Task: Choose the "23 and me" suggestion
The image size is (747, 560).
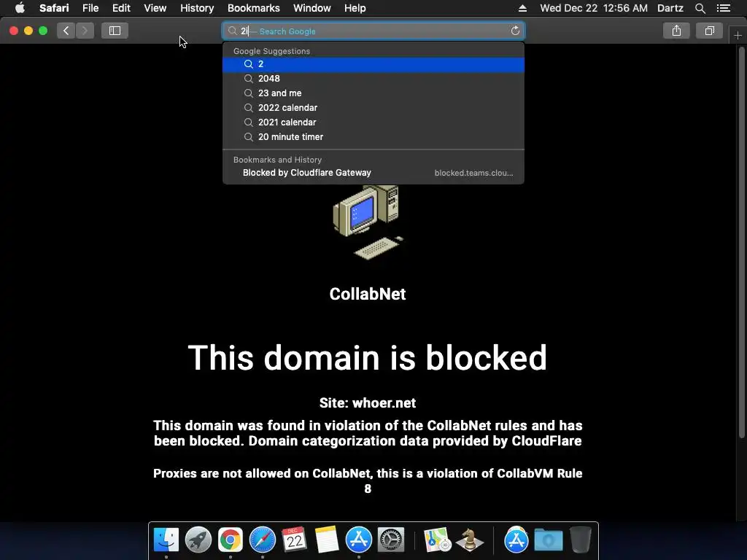Action: coord(373,93)
